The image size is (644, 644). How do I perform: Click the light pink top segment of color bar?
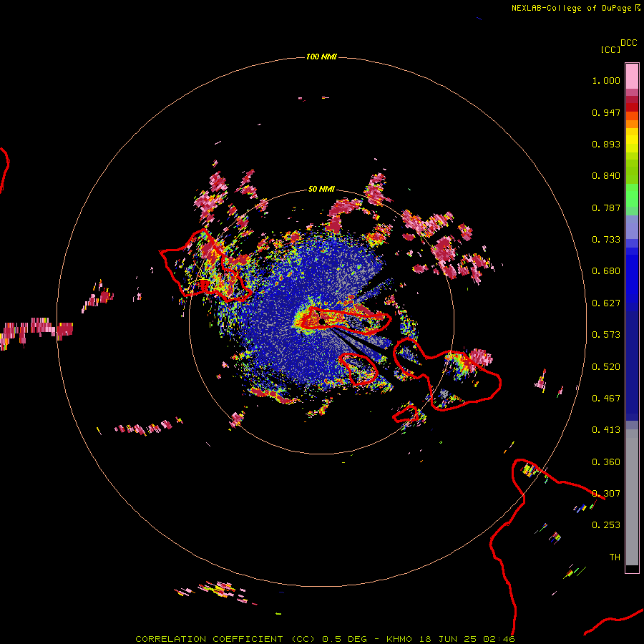click(632, 76)
